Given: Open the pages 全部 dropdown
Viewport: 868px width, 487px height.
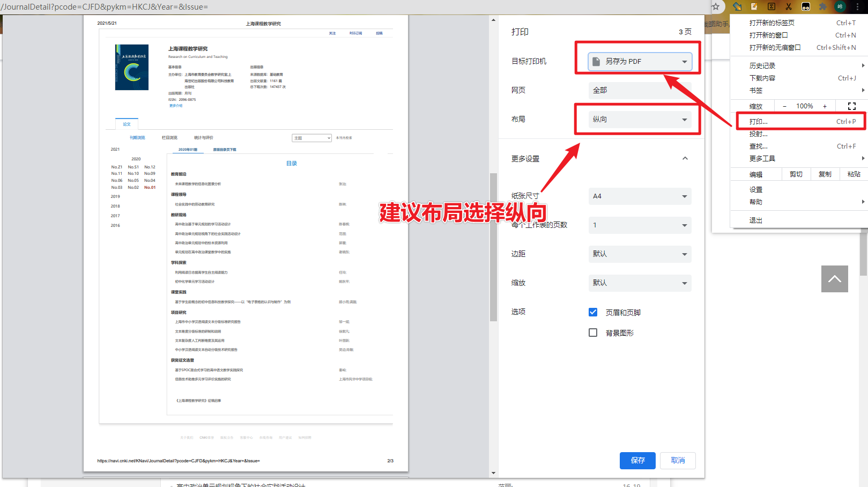Looking at the screenshot, I should pos(640,90).
